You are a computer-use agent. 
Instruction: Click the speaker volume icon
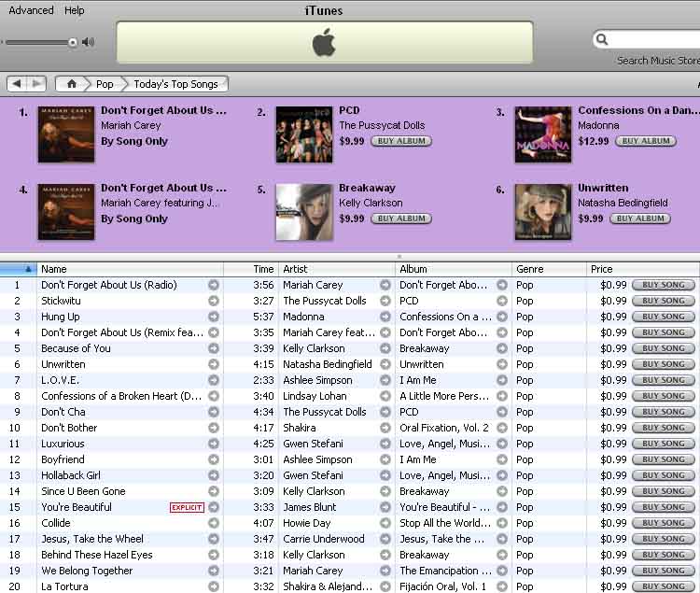[88, 42]
